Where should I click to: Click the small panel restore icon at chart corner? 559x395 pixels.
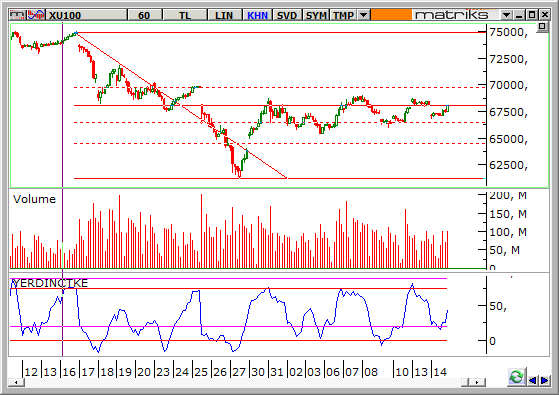[542, 26]
